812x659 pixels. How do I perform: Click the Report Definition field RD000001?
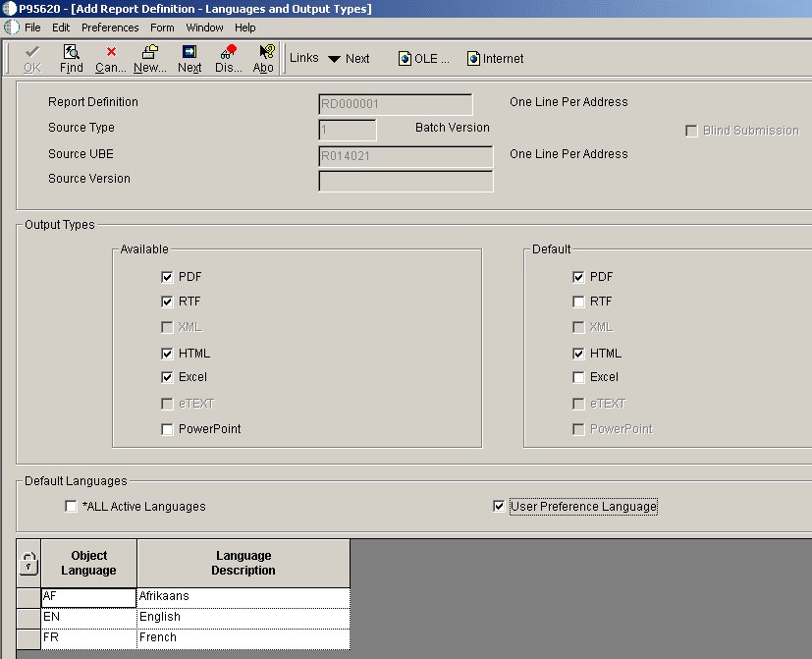(x=396, y=104)
